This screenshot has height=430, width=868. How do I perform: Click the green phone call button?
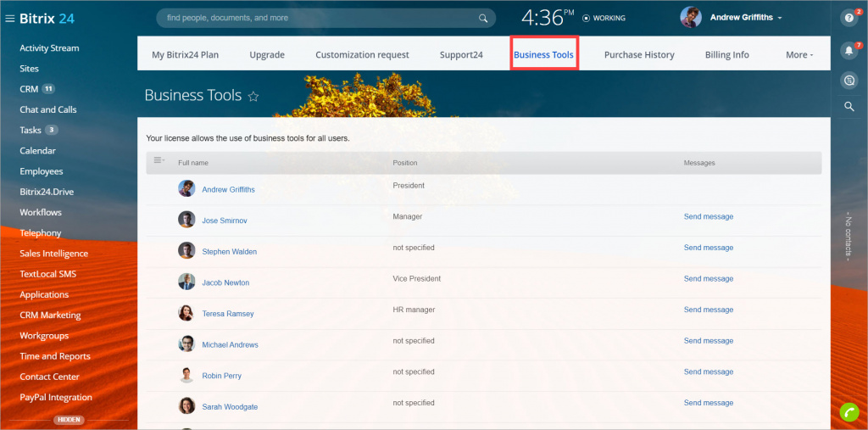click(x=849, y=411)
